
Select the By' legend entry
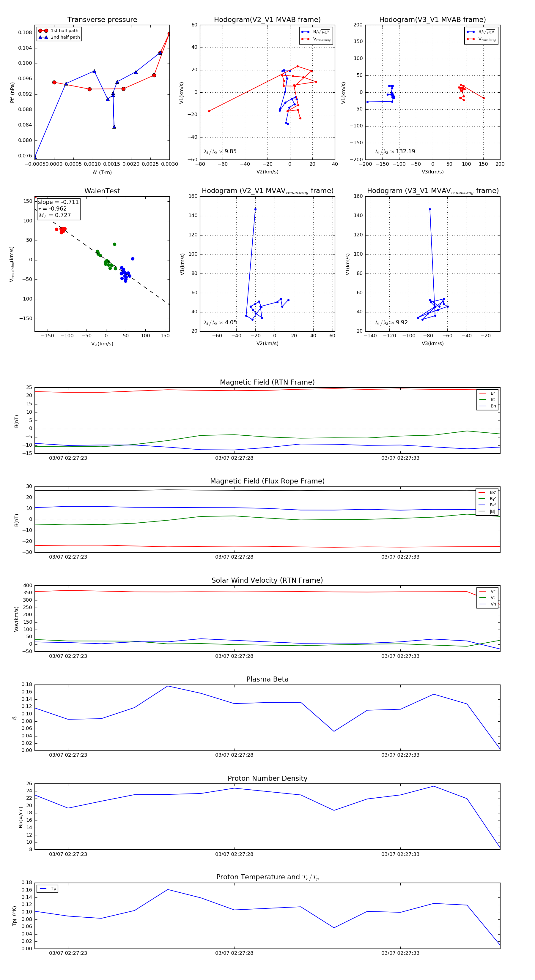click(x=487, y=499)
